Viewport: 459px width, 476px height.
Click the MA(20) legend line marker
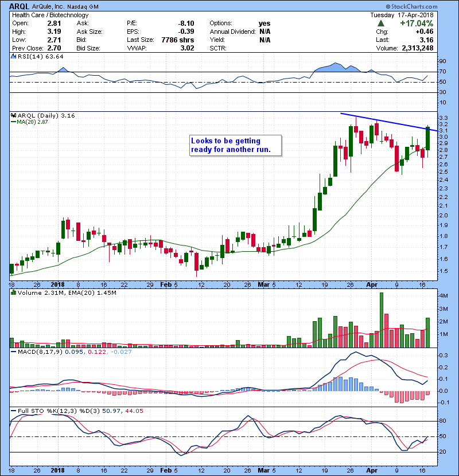(x=13, y=122)
